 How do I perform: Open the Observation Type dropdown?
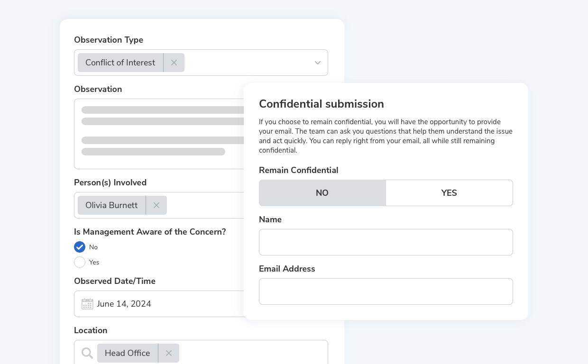click(317, 63)
